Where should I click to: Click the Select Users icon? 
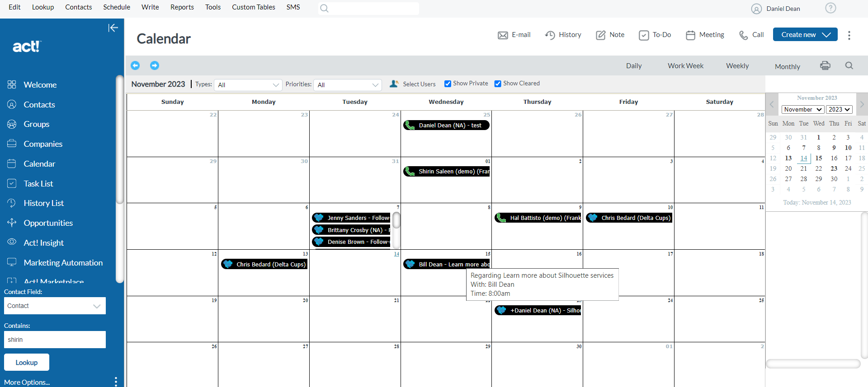point(394,84)
